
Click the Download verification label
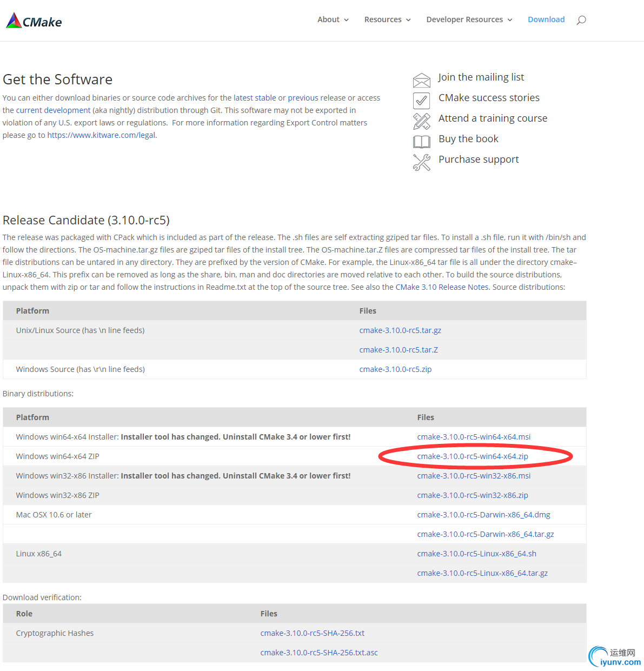pos(42,597)
